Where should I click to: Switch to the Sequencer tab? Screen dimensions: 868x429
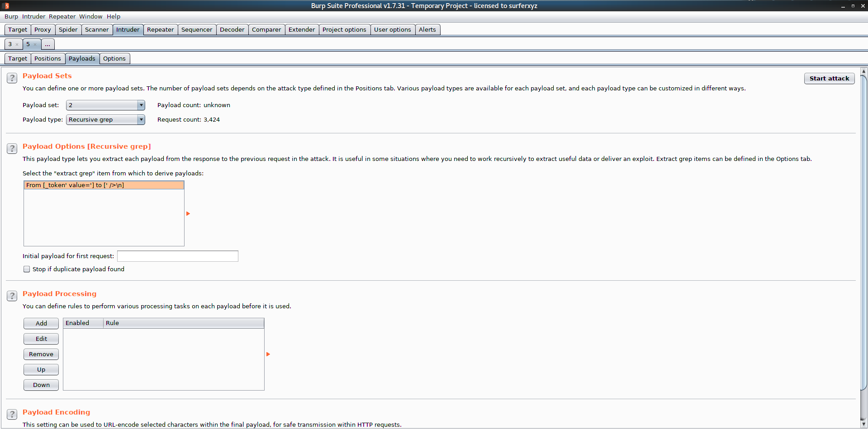pyautogui.click(x=197, y=29)
